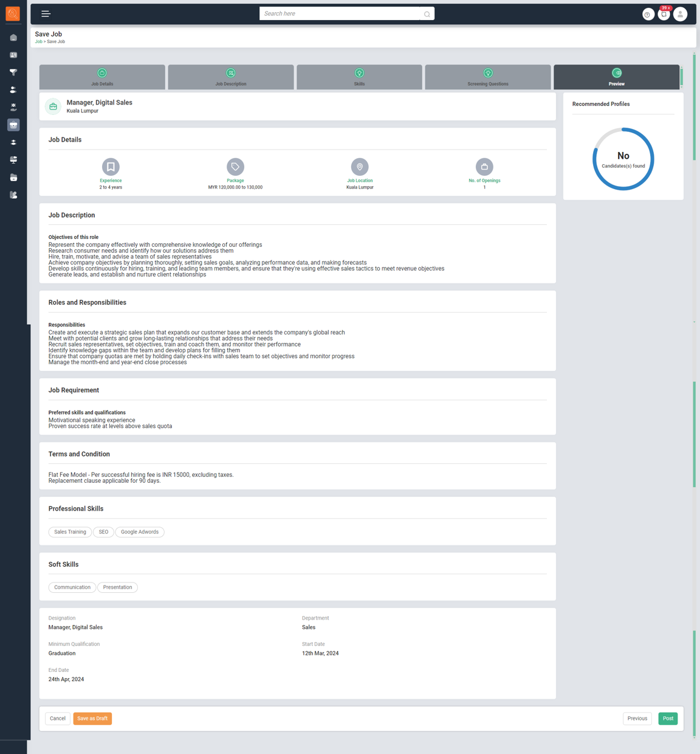
Task: Click the Cancel button
Action: coord(58,718)
